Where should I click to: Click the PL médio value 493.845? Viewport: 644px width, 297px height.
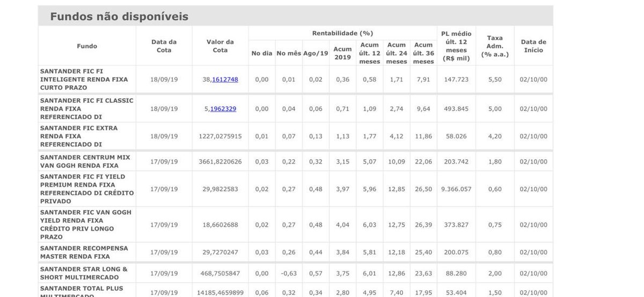pyautogui.click(x=456, y=109)
